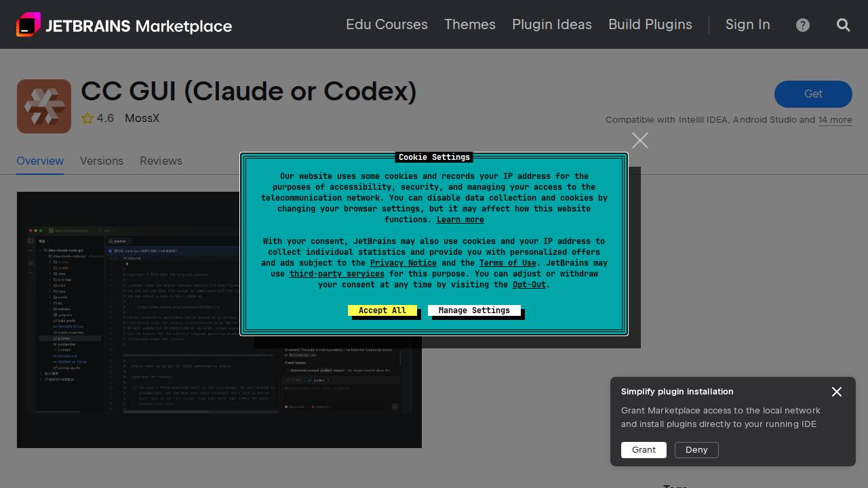Click the CC GUI (Claude or Codex) title
The width and height of the screenshot is (868, 488).
click(249, 91)
